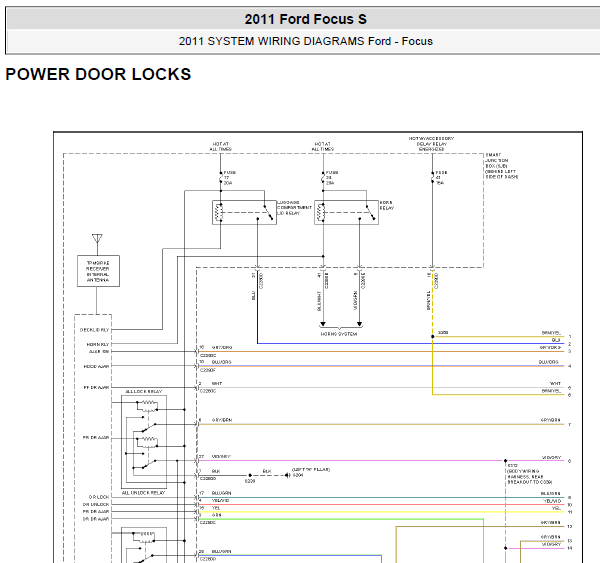Click the 'DECKLID RLY' pin label
This screenshot has width=600, height=563.
94,330
